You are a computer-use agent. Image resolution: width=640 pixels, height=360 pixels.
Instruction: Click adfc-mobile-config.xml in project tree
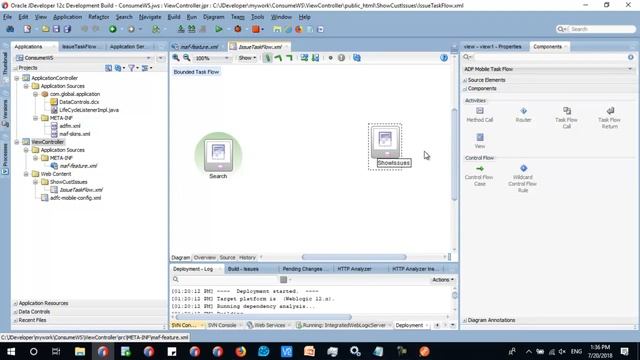coord(76,198)
